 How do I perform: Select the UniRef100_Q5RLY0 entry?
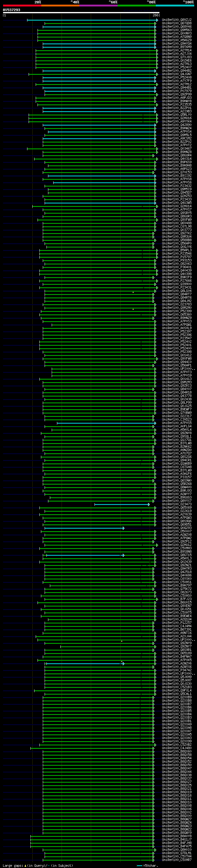pyautogui.click(x=176, y=115)
